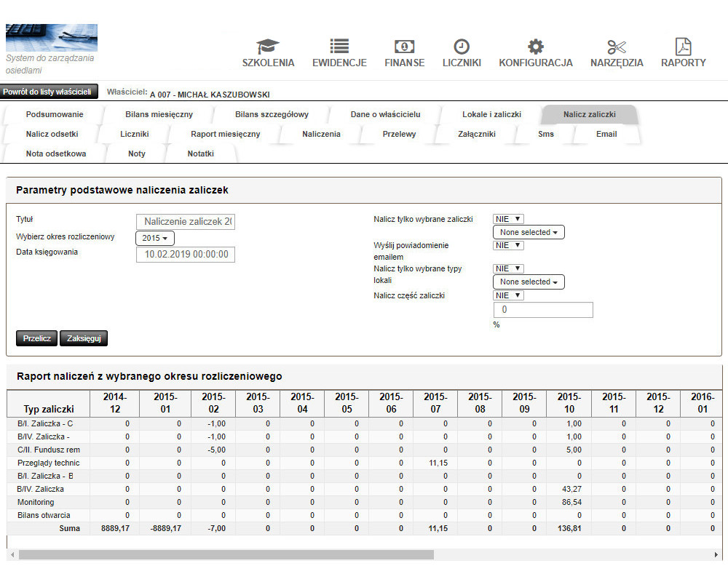Click the '43,27' cell value

(571, 489)
